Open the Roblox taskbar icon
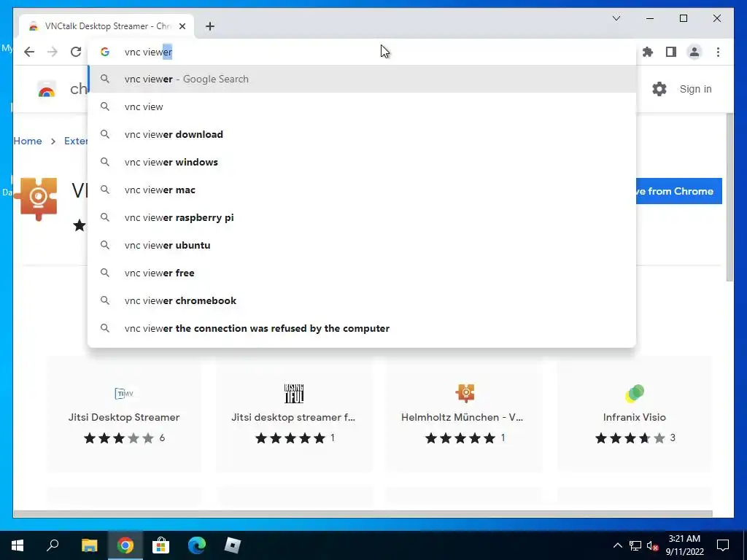 point(233,545)
